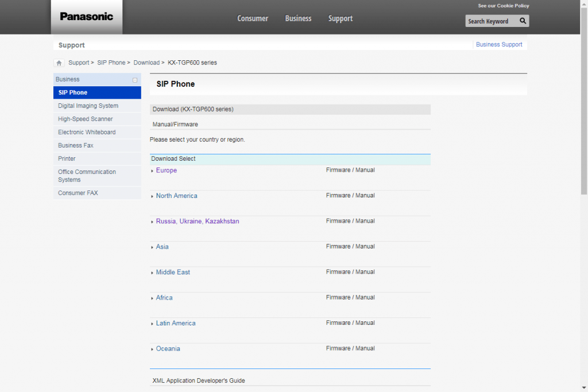Viewport: 588px width, 392px height.
Task: Choose the Asia region link
Action: (x=162, y=247)
